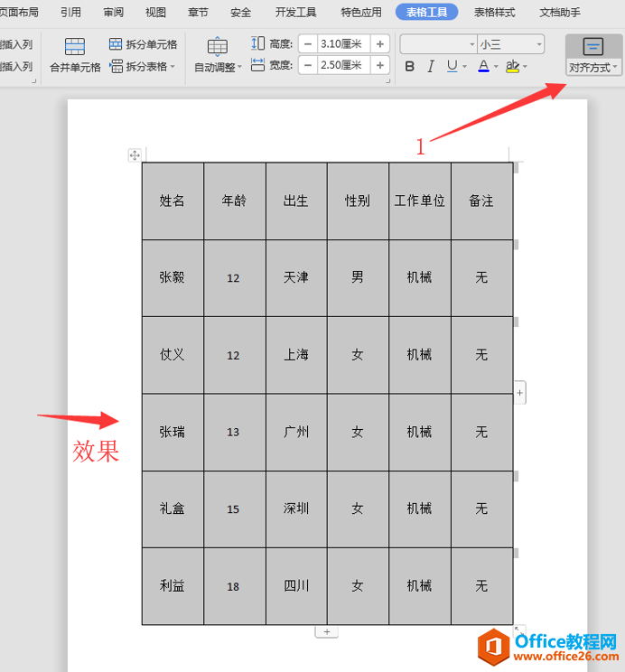Click the height field showing 3.10厘米
The image size is (625, 672).
click(343, 43)
